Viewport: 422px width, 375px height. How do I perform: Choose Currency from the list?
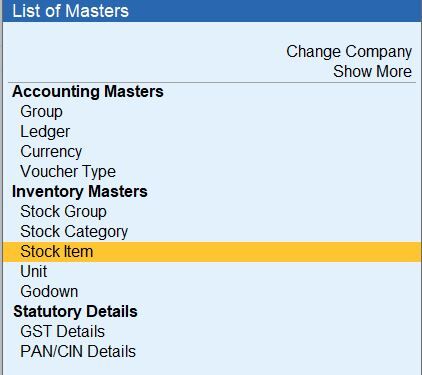(51, 151)
